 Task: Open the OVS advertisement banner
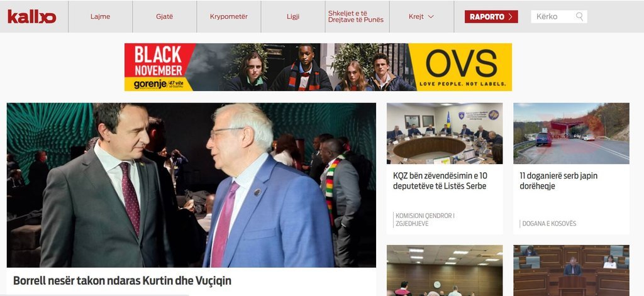(x=460, y=67)
